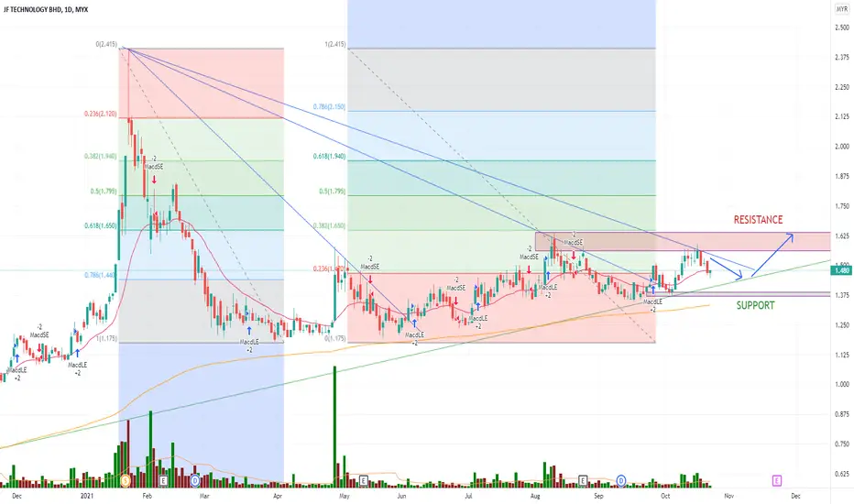This screenshot has height=504, width=854.
Task: Click the MYR currency label
Action: [841, 9]
